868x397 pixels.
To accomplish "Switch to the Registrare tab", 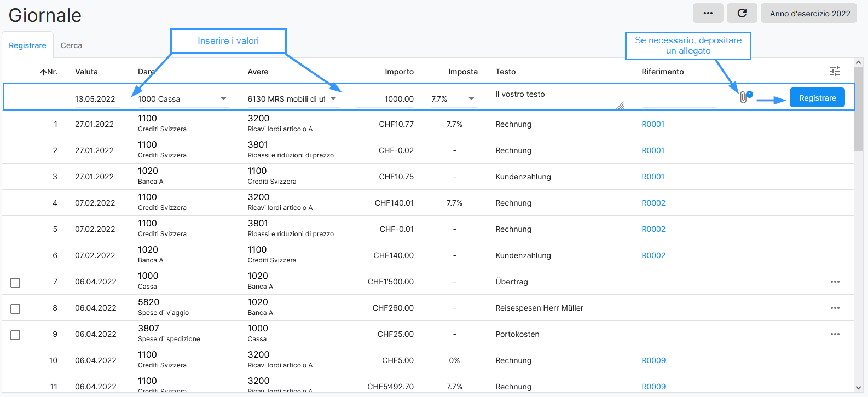I will [27, 45].
